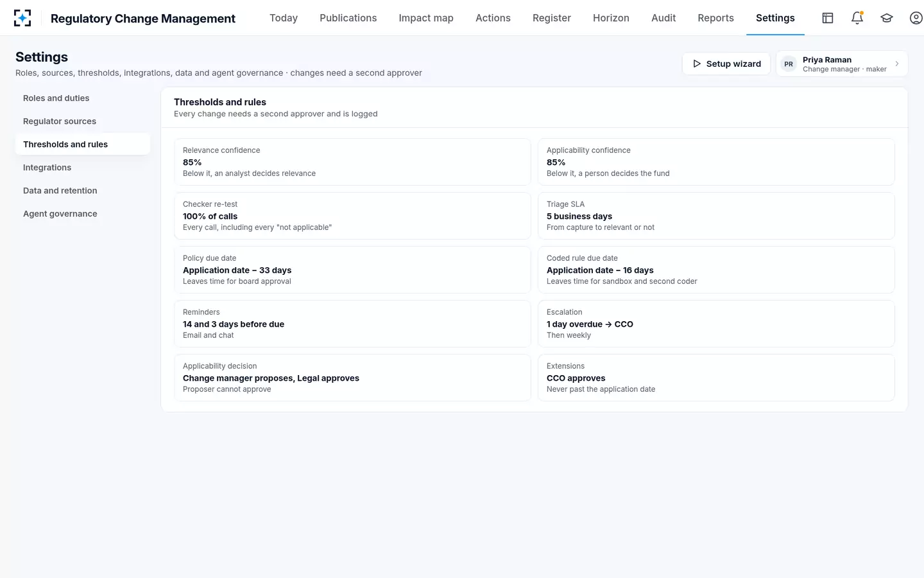Open Agent governance section

(x=83, y=214)
